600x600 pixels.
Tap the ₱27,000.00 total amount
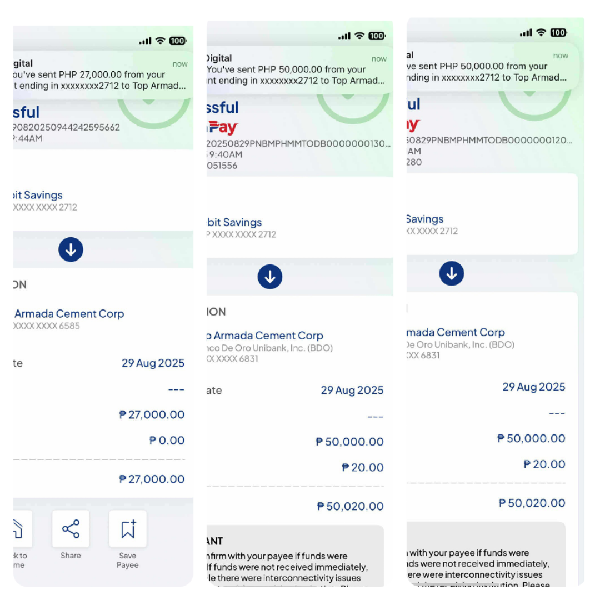(x=152, y=479)
